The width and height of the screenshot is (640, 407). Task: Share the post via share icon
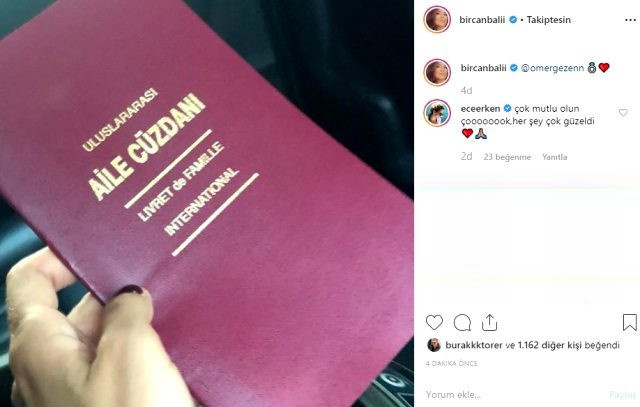coord(489,322)
